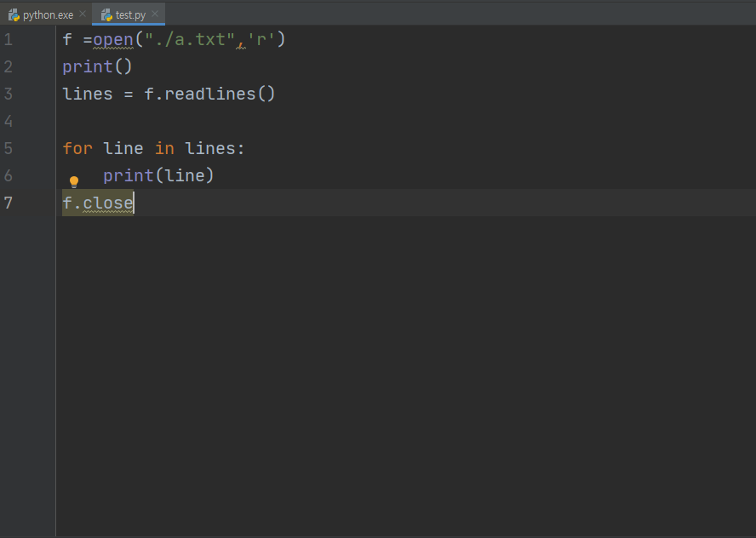
Task: Click the f.readlines() call
Action: 209,94
